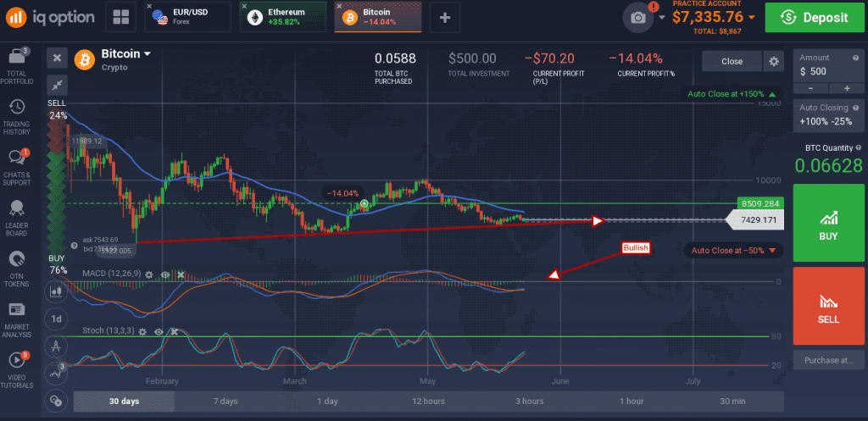This screenshot has width=868, height=421.
Task: Click the open position marker on chart
Action: tap(364, 204)
